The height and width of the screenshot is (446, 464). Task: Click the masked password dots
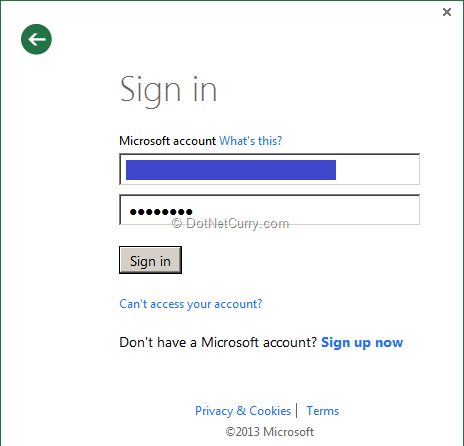click(x=161, y=212)
